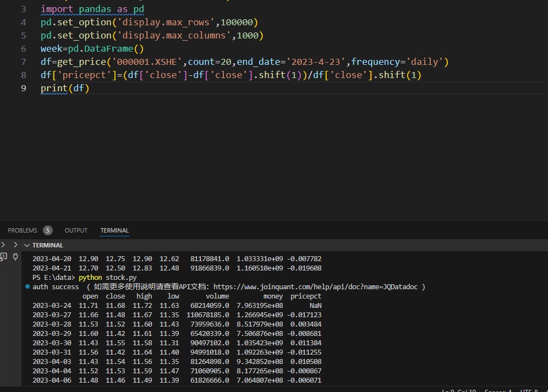Image resolution: width=548 pixels, height=392 pixels.
Task: Click the window icon left of the plug
Action: 3,256
